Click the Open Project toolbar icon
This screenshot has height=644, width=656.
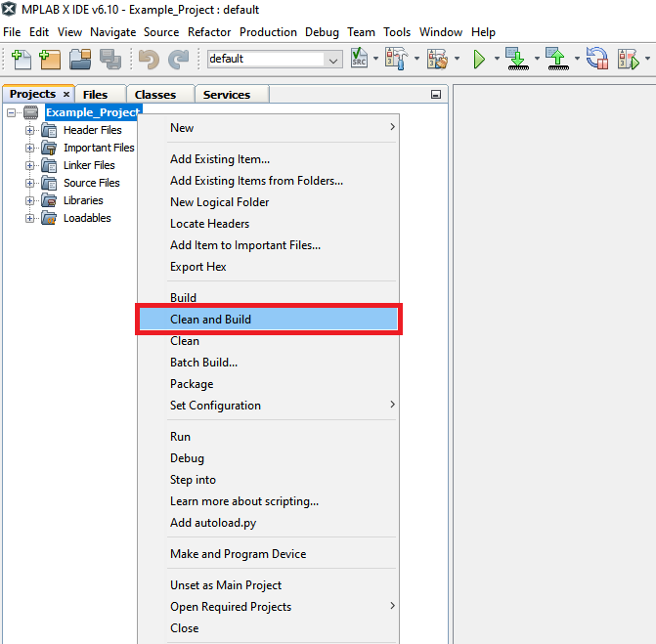click(80, 59)
